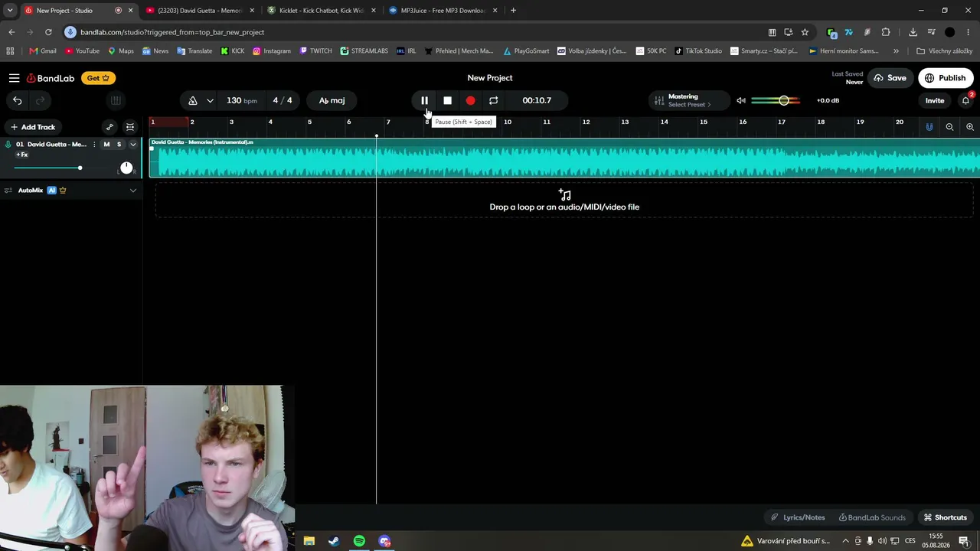This screenshot has width=980, height=551.
Task: Zoom in the timeline
Action: (970, 127)
